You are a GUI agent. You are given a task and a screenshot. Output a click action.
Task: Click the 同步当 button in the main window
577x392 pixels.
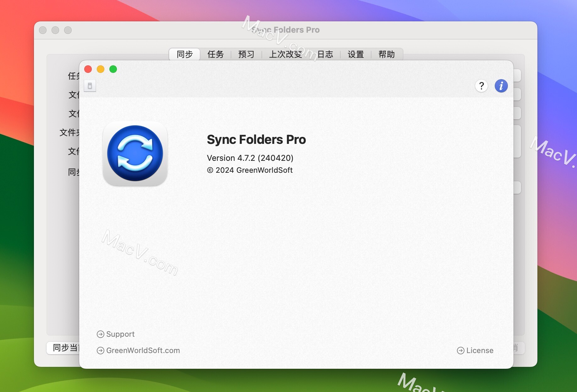63,348
